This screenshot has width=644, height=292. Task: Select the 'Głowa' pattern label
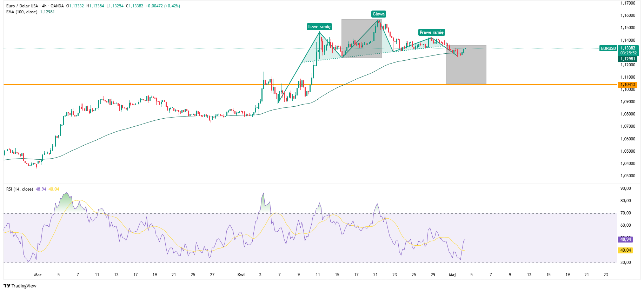[378, 14]
